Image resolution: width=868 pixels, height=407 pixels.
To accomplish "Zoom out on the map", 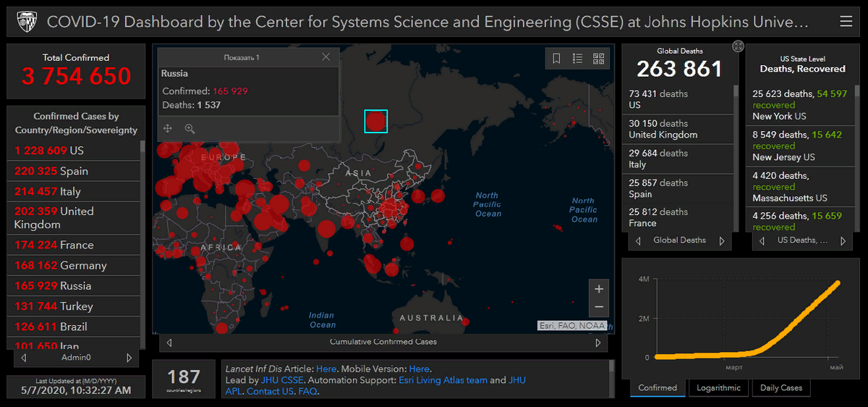I will tap(599, 307).
